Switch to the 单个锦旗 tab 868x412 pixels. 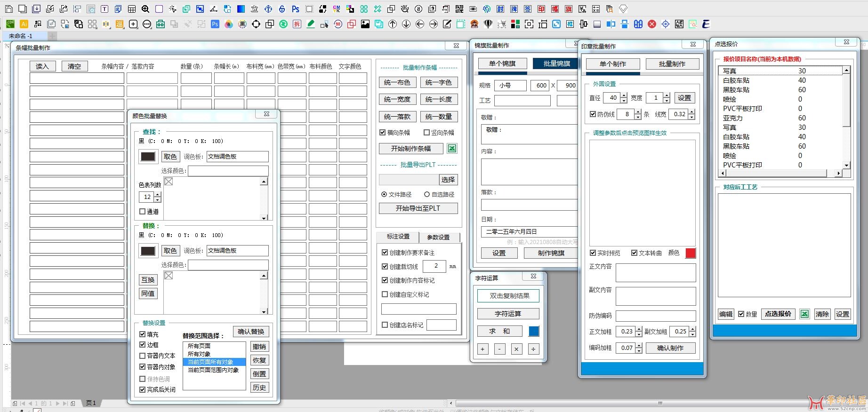[x=502, y=63]
